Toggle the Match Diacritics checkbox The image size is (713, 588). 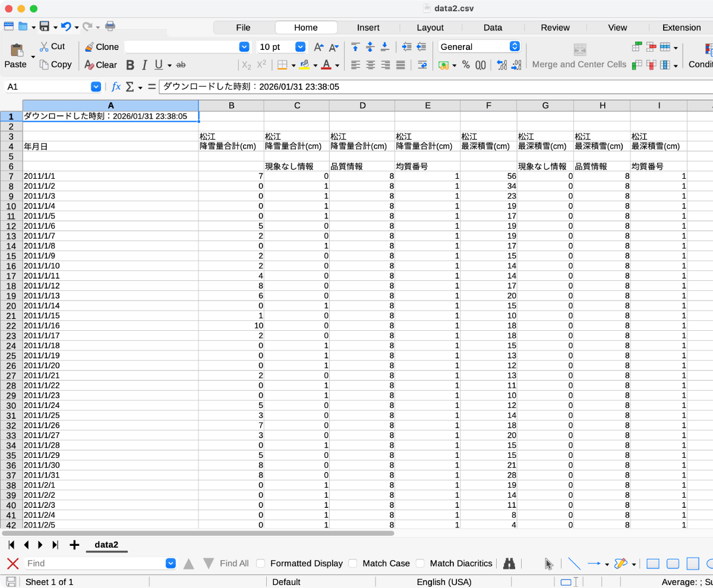tap(420, 563)
